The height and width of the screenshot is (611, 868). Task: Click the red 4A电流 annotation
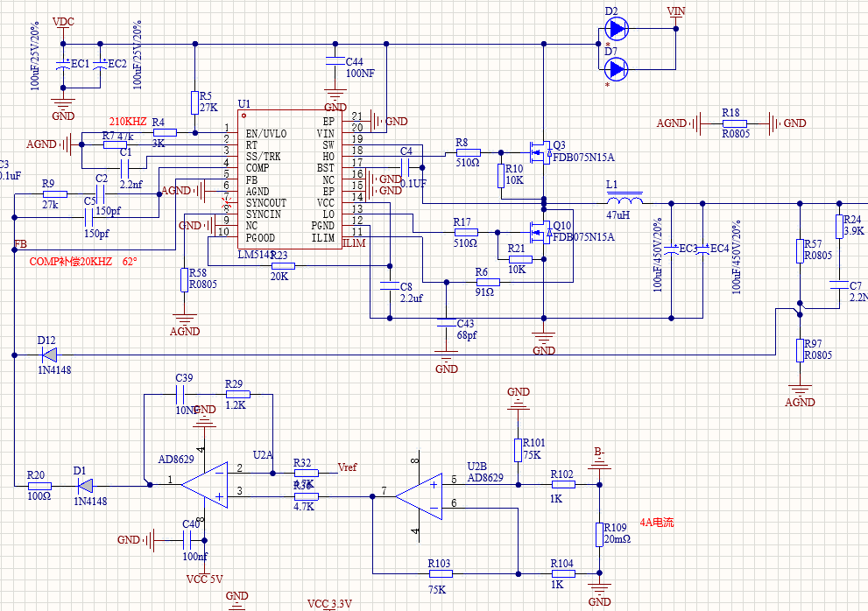click(656, 522)
